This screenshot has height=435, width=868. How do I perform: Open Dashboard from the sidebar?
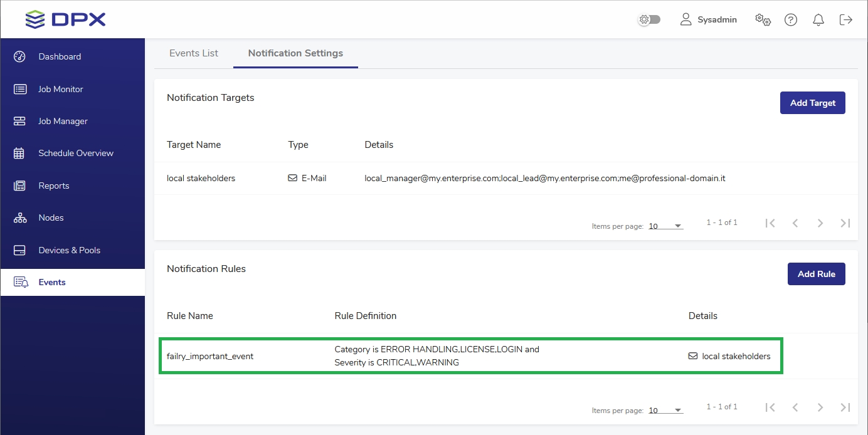click(x=60, y=56)
